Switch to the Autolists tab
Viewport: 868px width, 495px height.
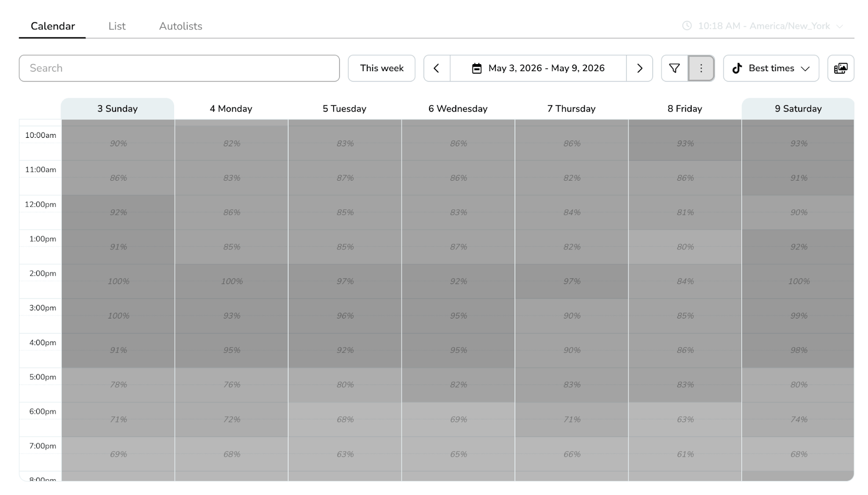click(180, 26)
